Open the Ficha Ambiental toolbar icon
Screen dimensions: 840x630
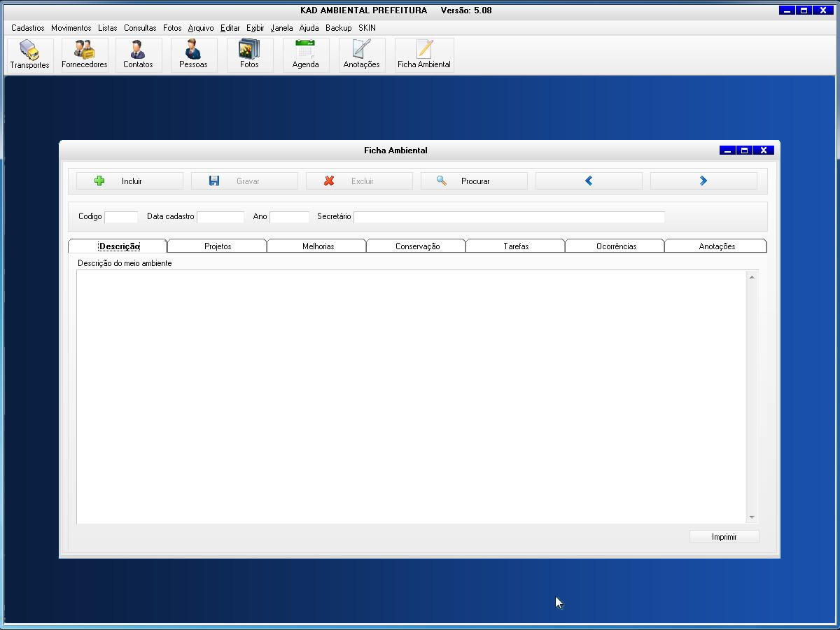coord(424,55)
